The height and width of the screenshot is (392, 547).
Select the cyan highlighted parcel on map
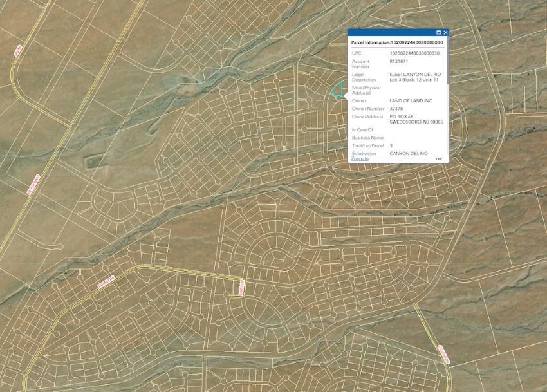(x=337, y=91)
